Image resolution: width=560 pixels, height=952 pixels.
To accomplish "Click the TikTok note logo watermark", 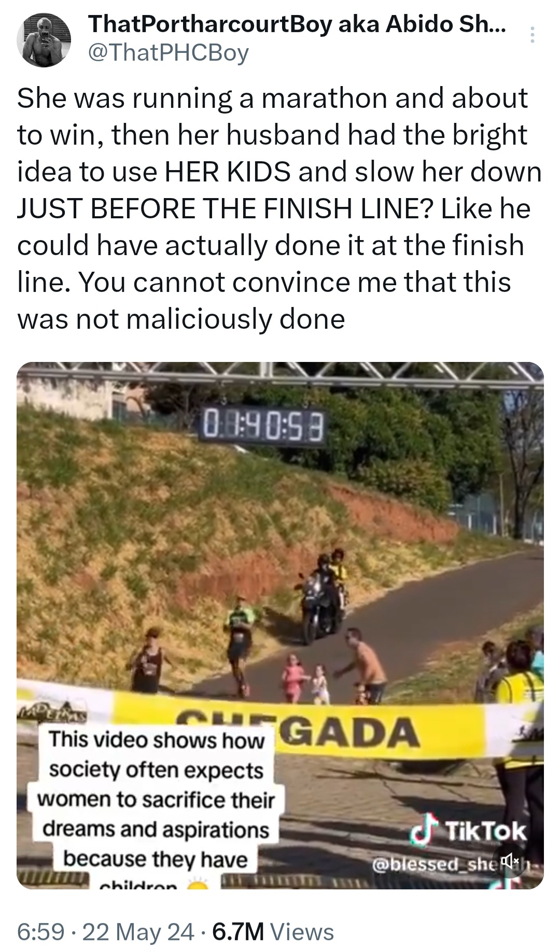I will [424, 832].
